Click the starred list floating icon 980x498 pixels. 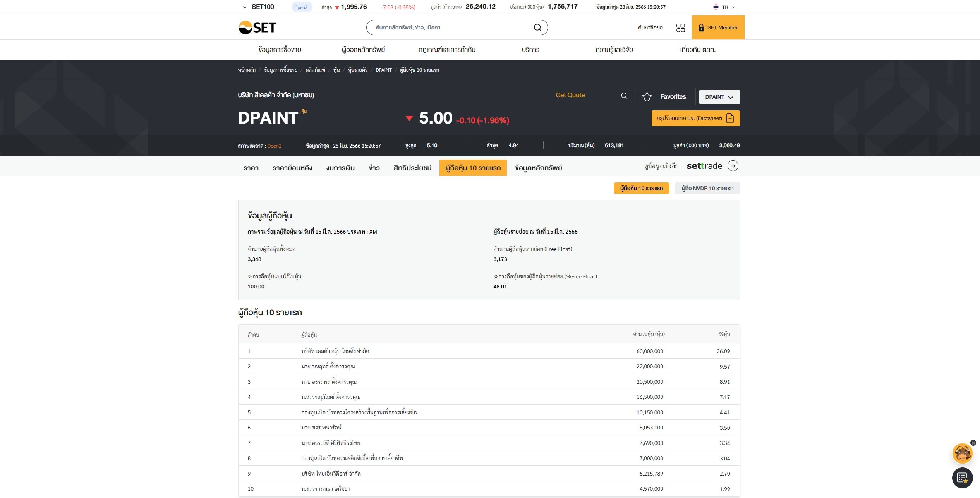962,478
